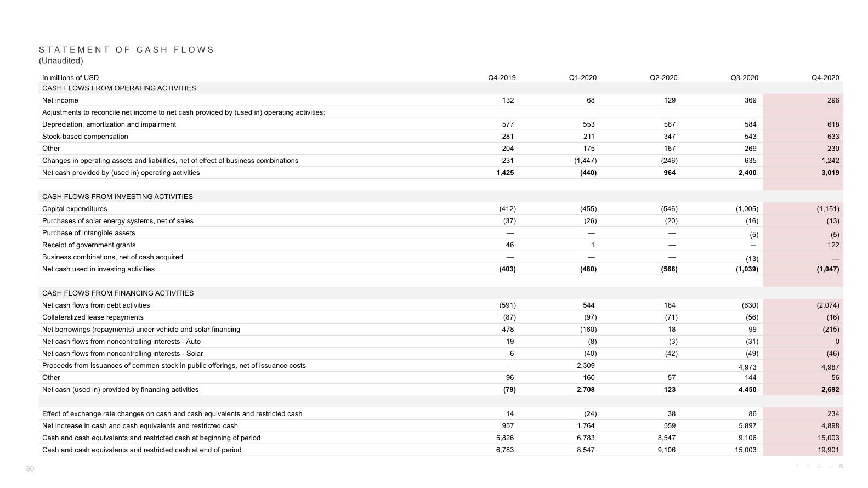Select the Q4-2019 column header
This screenshot has height=488, width=868.
pos(502,77)
